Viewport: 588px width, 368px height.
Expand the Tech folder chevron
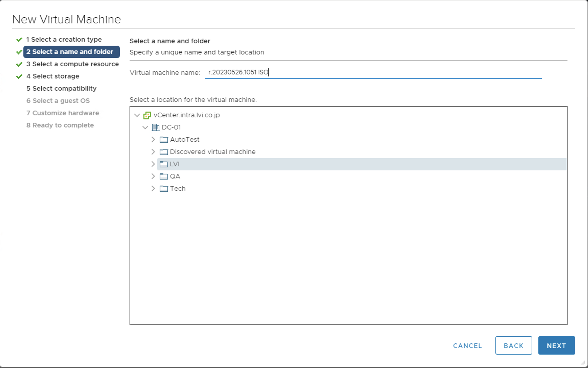(x=153, y=189)
